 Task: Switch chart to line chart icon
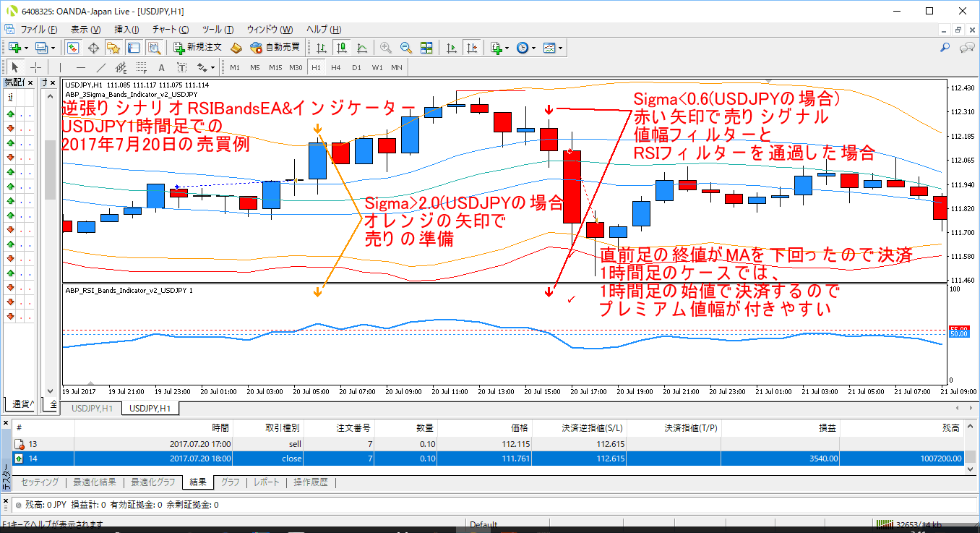point(362,48)
